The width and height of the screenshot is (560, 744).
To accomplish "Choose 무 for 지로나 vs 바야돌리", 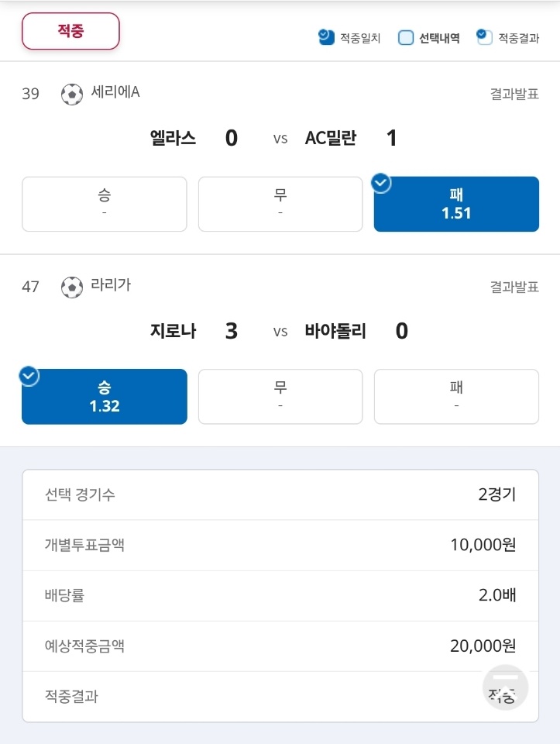I will pyautogui.click(x=280, y=397).
